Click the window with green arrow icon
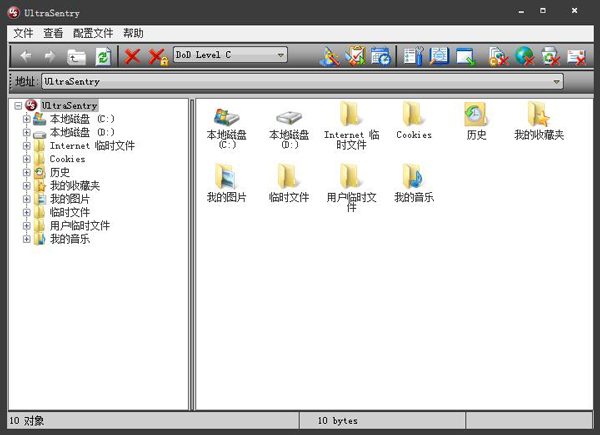Screen dimensions: 600x435 466,57
